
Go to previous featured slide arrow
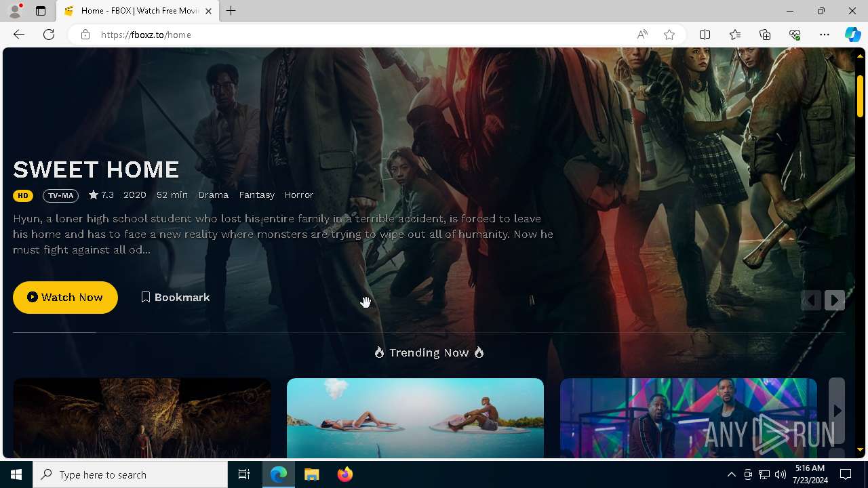(811, 300)
